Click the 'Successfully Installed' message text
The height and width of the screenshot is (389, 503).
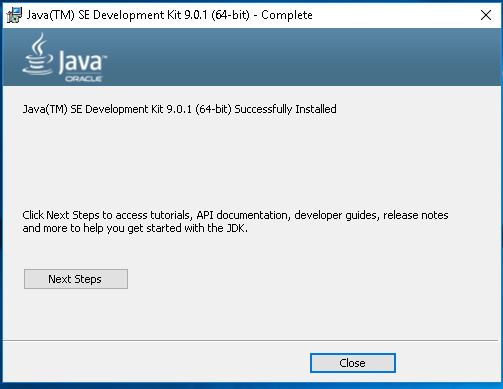tap(179, 109)
